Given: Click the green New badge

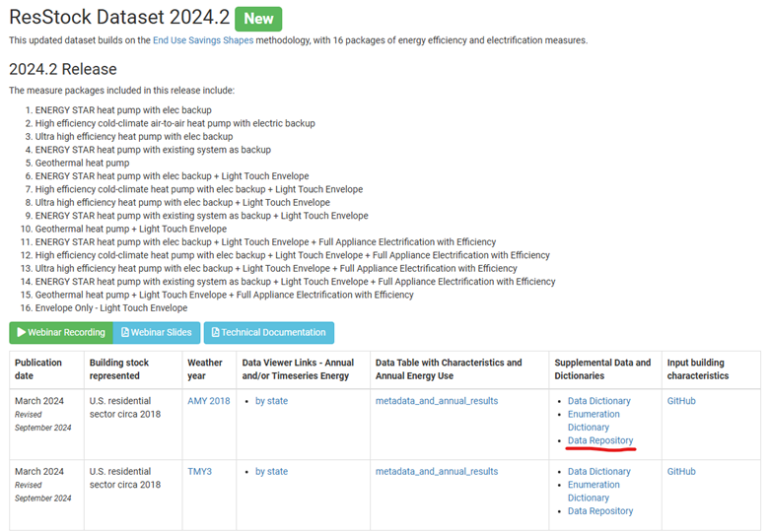Looking at the screenshot, I should (258, 18).
